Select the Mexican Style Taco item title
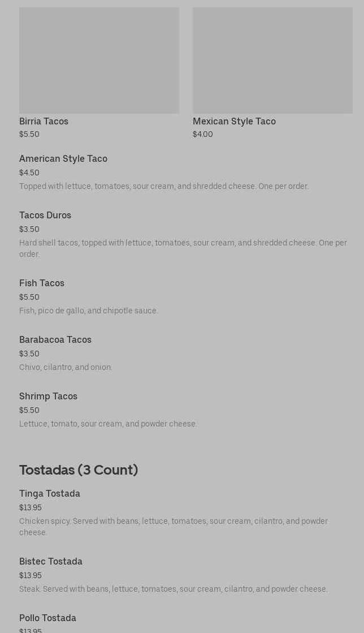 pyautogui.click(x=234, y=122)
